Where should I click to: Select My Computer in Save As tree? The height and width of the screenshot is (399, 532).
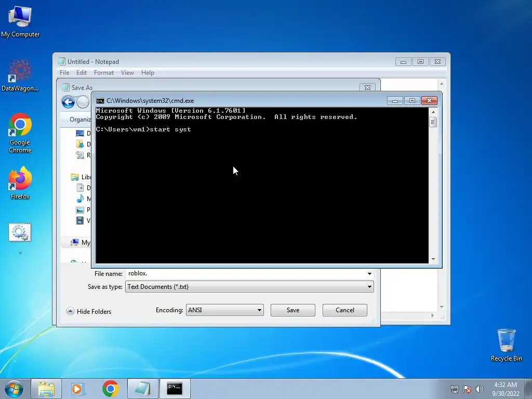pyautogui.click(x=81, y=242)
